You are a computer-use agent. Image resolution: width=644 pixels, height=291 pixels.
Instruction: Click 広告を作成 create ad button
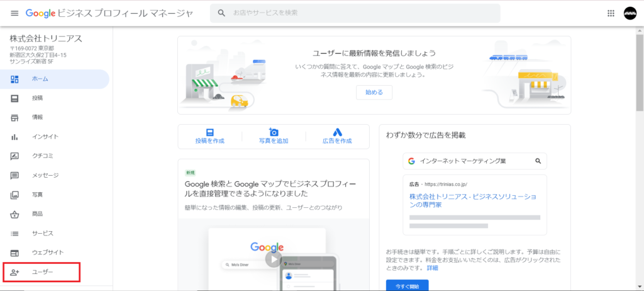pyautogui.click(x=337, y=137)
